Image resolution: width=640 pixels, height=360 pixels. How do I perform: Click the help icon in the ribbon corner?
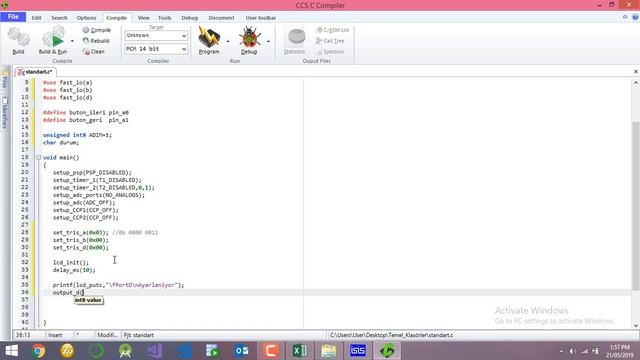(x=635, y=17)
